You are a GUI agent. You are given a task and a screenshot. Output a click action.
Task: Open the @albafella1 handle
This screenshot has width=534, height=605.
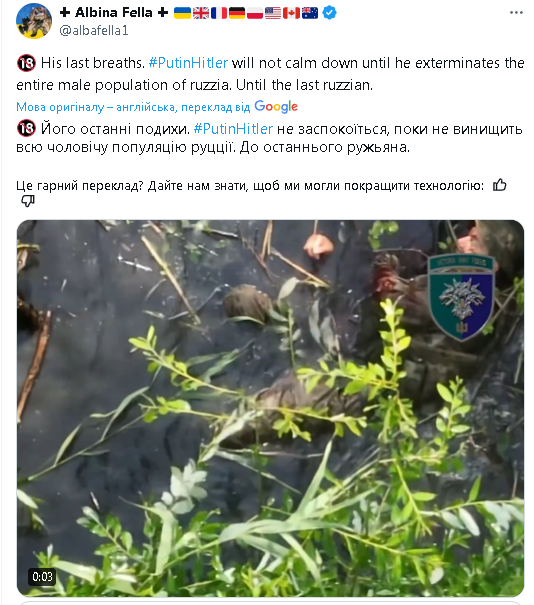(x=94, y=30)
